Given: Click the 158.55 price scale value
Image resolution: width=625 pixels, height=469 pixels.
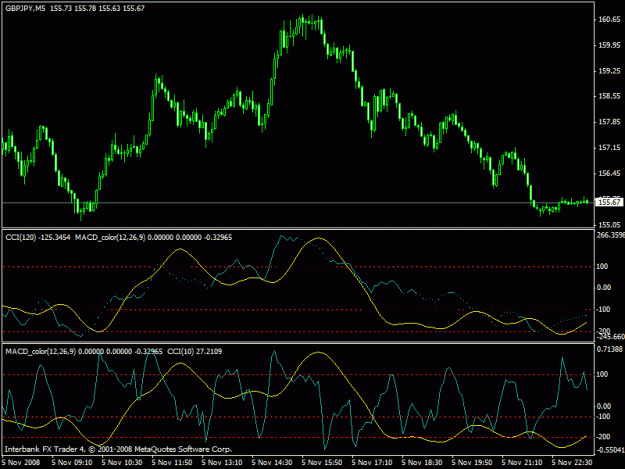Looking at the screenshot, I should click(609, 96).
